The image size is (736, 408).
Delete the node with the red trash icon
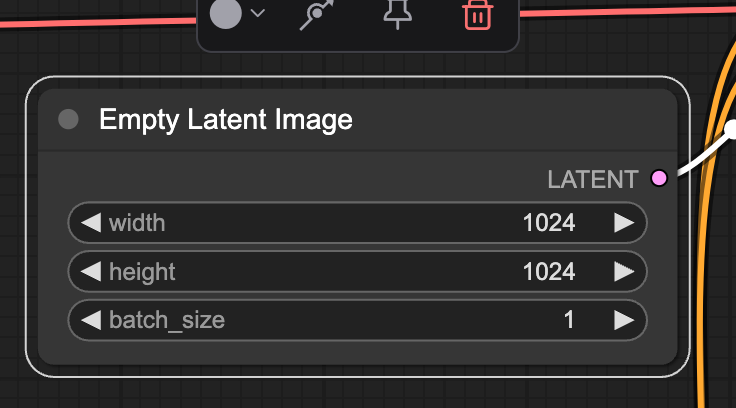click(477, 14)
